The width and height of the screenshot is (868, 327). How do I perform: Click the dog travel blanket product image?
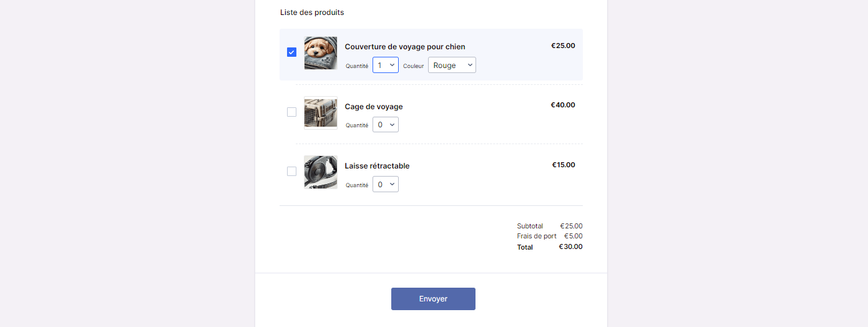point(321,53)
